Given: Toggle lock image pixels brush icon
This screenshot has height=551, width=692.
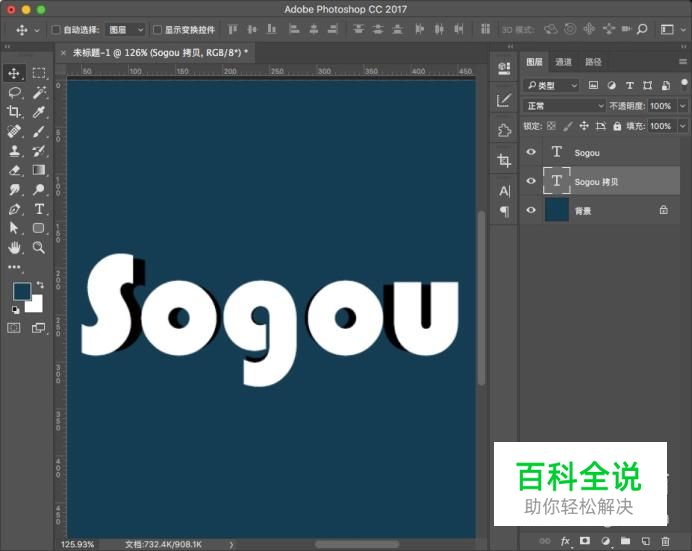Looking at the screenshot, I should (568, 126).
